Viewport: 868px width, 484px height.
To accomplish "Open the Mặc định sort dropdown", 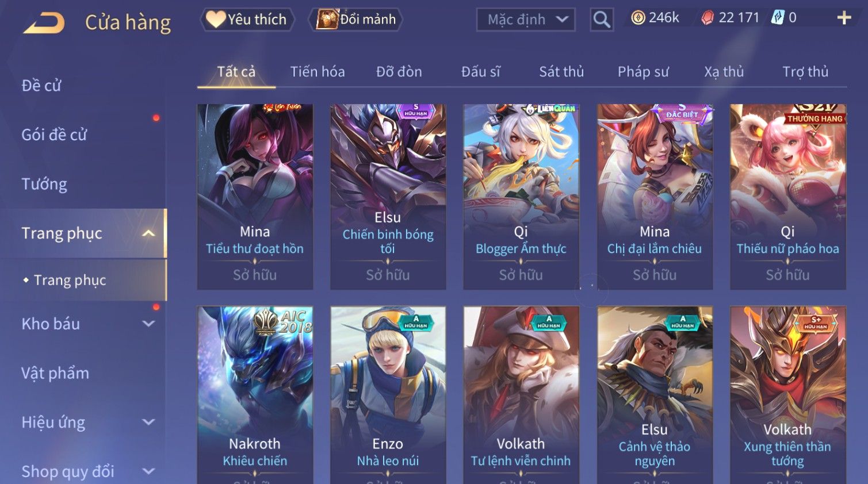I will [x=526, y=20].
